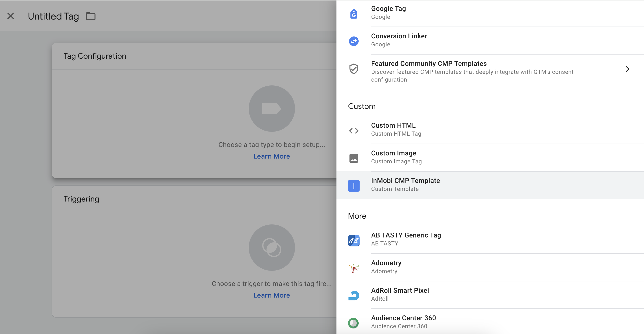Screen dimensions: 644x334
Task: Click the trigger placeholder circle icon
Action: pos(272,248)
